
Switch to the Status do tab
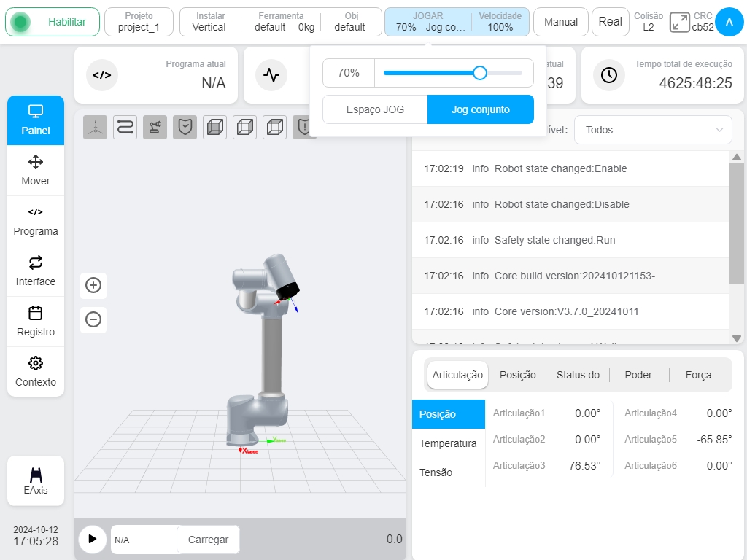pos(578,375)
